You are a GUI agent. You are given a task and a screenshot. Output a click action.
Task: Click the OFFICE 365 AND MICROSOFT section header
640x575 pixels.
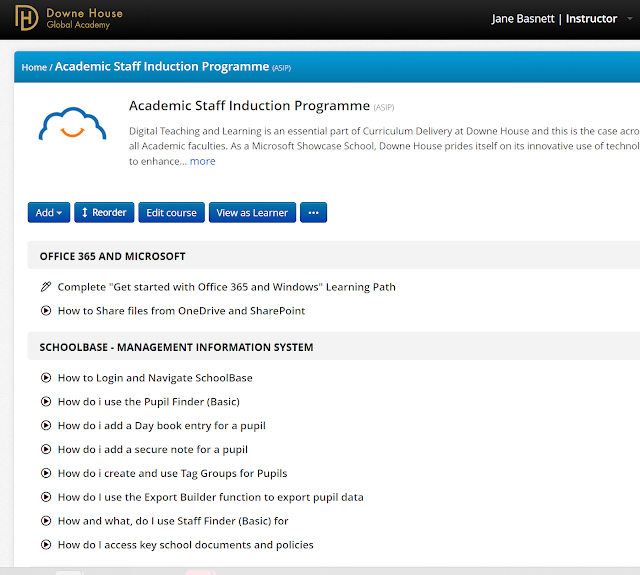pyautogui.click(x=334, y=255)
